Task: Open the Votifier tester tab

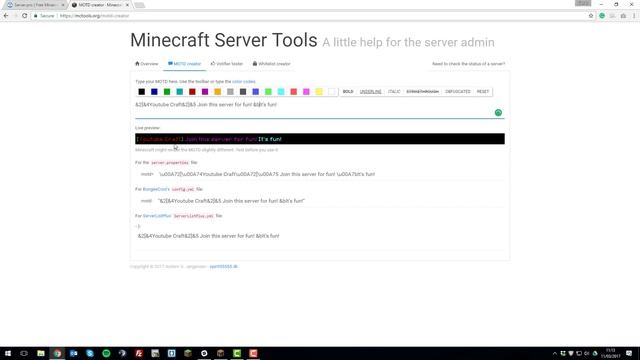Action: (227, 64)
